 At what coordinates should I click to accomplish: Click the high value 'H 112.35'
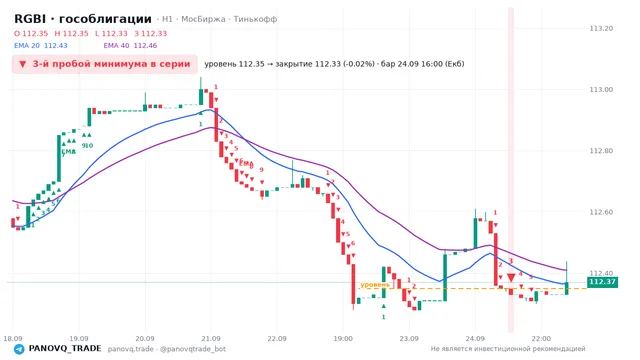[71, 33]
